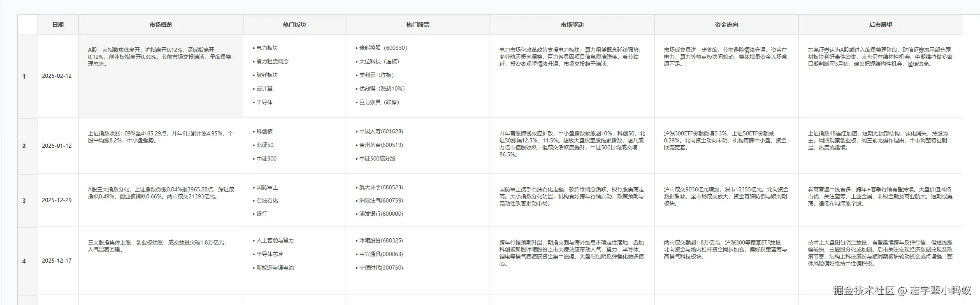
Task: Click the 电力板块 list item
Action: (266, 48)
